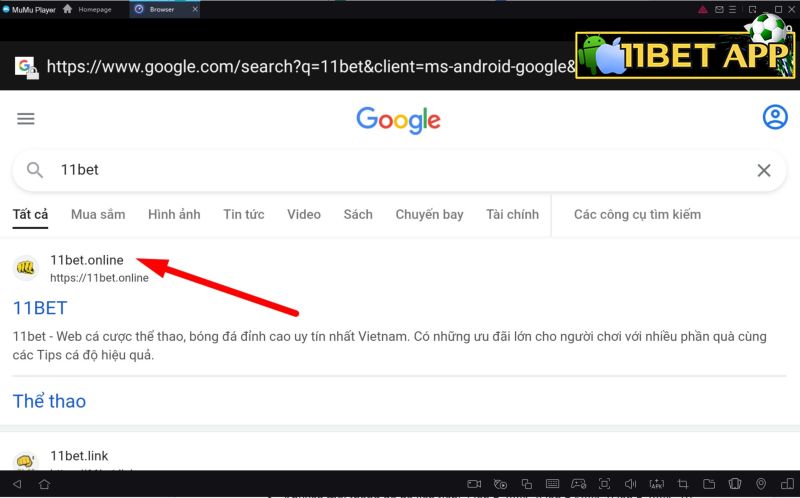Click the red warning triangle icon
Viewport: 800px width, 498px height.
tap(703, 9)
